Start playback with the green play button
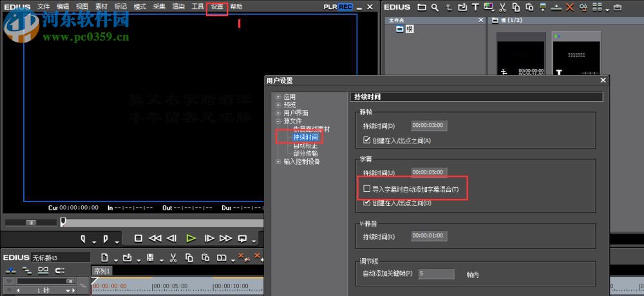This screenshot has height=296, width=644. [x=191, y=239]
